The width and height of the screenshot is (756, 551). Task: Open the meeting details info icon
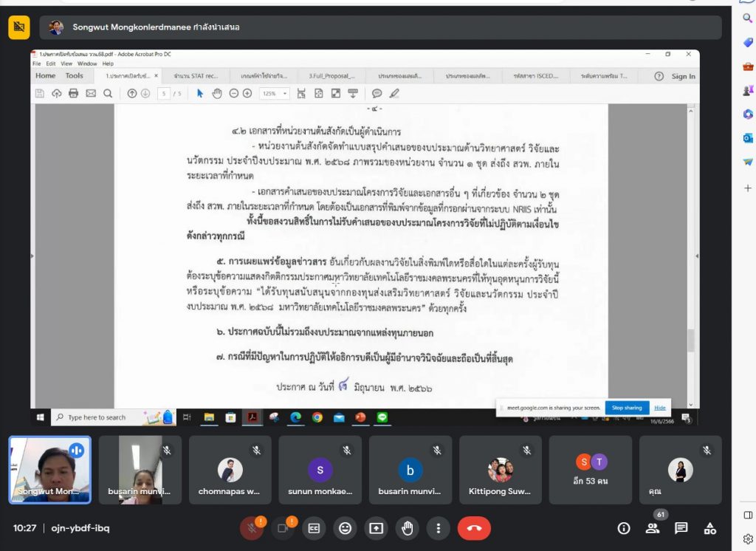(623, 528)
